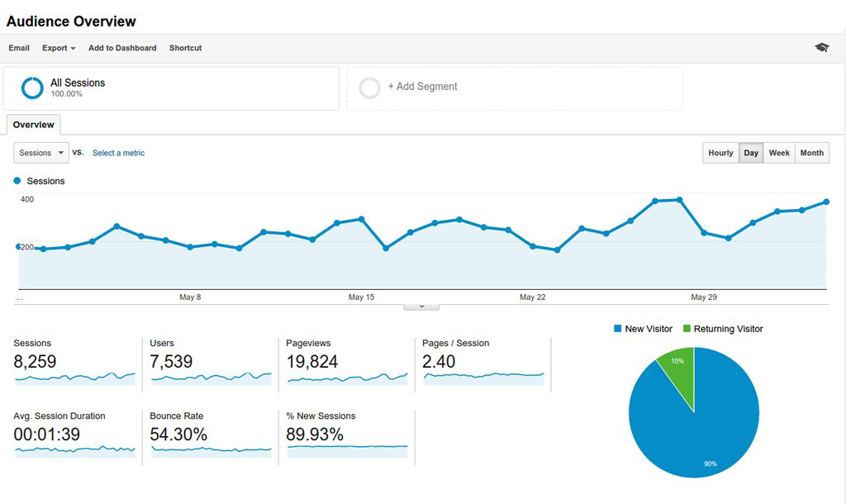Screen dimensions: 846x504
Task: Click the Pageviews sparkline chart
Action: coord(347,378)
